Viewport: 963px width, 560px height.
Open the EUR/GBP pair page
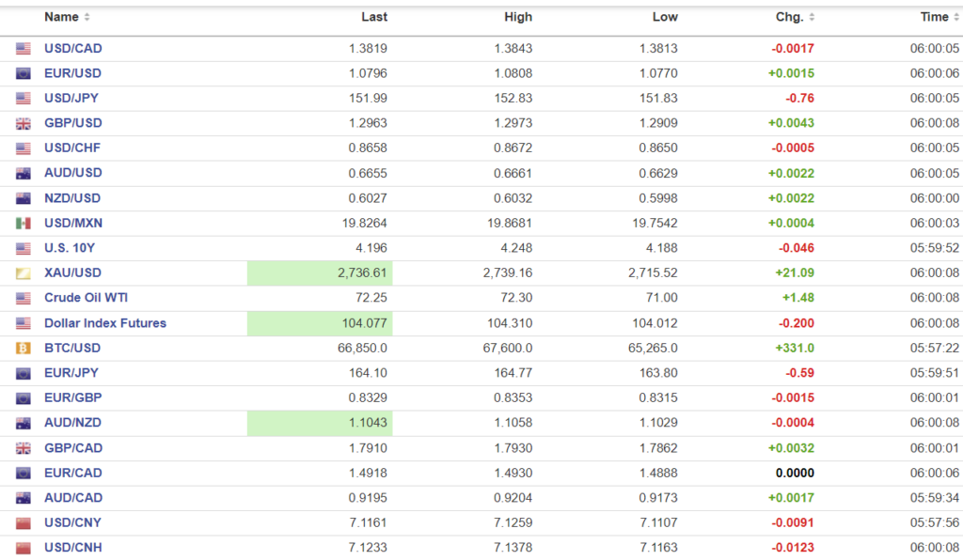72,397
